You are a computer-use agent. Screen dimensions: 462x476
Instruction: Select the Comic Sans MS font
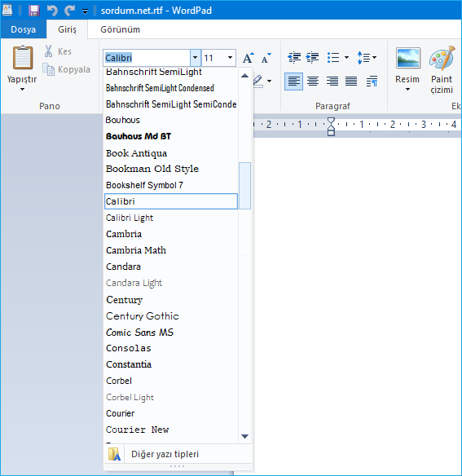point(171,332)
